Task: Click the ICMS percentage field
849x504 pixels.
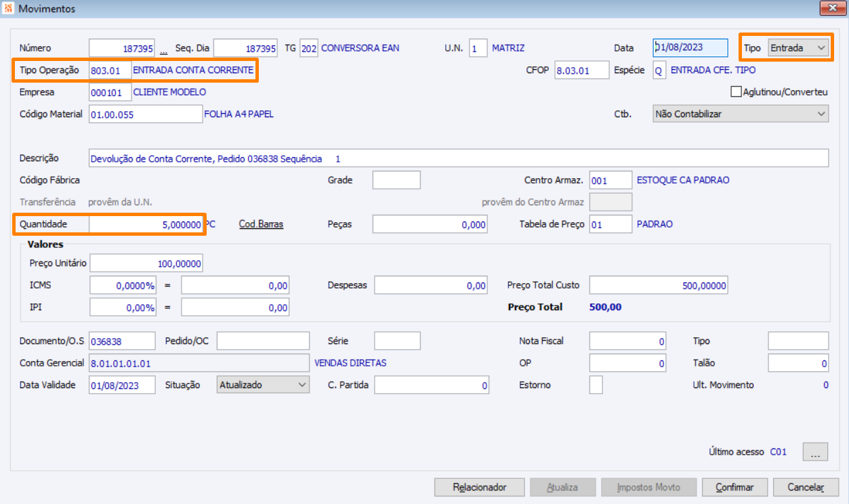Action: tap(123, 285)
